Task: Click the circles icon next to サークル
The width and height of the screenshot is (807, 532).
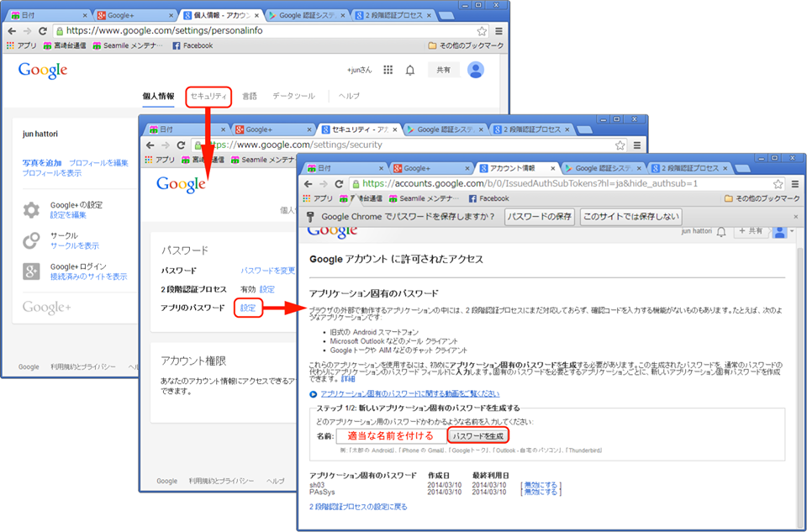Action: coord(31,240)
